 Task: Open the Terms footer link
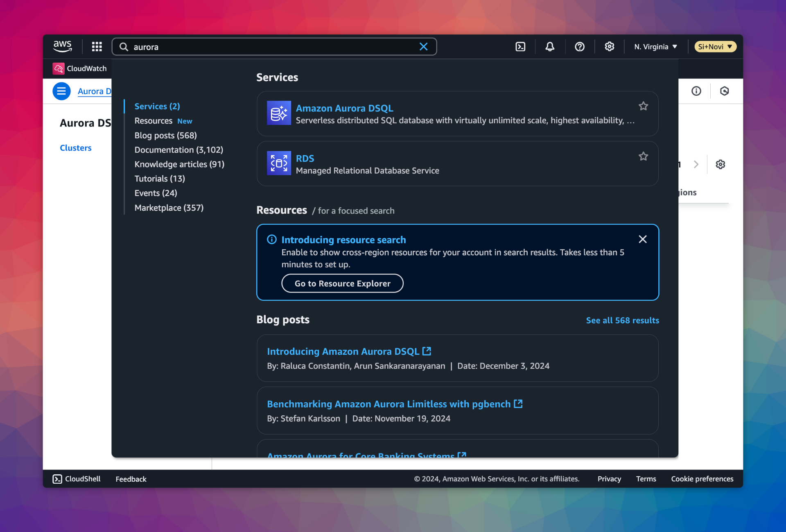(646, 479)
